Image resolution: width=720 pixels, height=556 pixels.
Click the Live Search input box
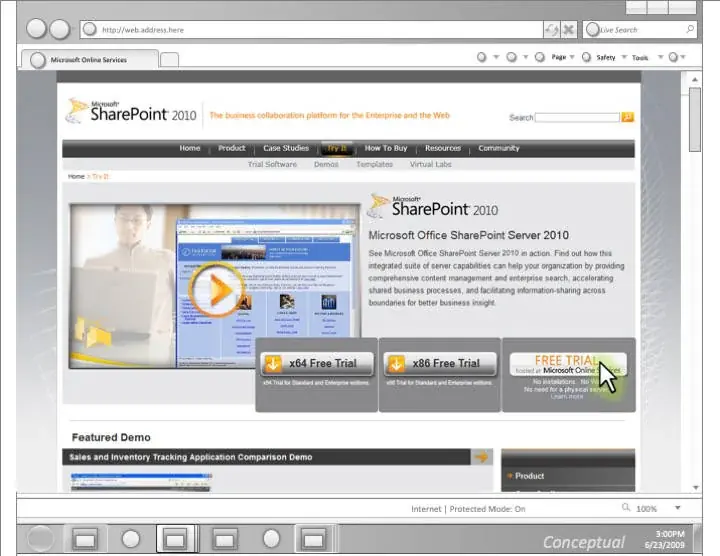(x=641, y=30)
